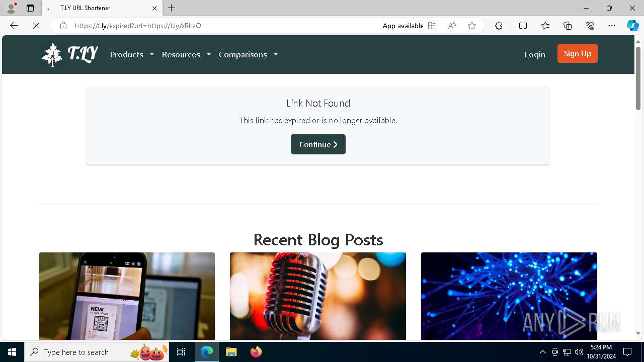Open a new browser tab

pos(172,8)
